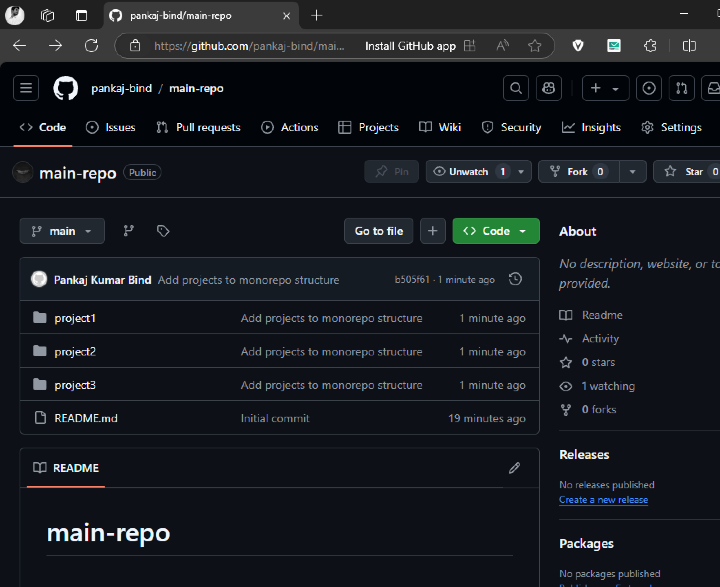
Task: Add file using plus button near Go to file
Action: click(433, 231)
